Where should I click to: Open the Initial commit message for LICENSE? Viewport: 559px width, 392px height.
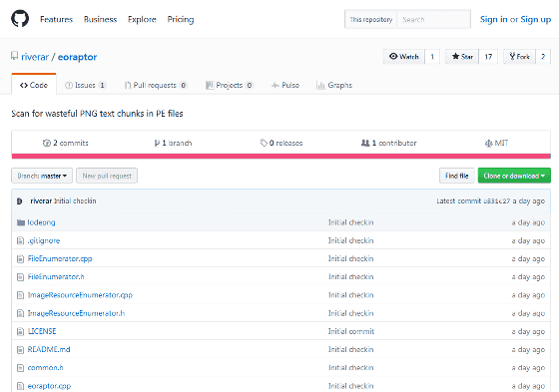351,331
